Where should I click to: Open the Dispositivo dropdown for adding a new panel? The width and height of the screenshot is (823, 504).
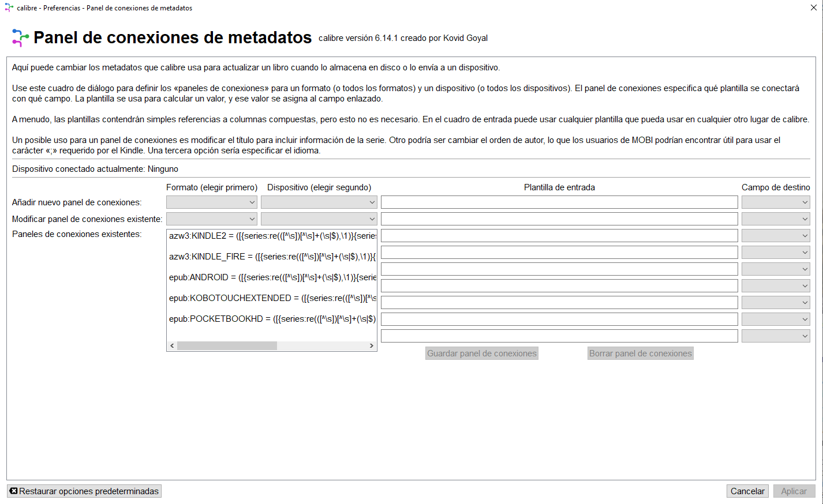coord(319,202)
